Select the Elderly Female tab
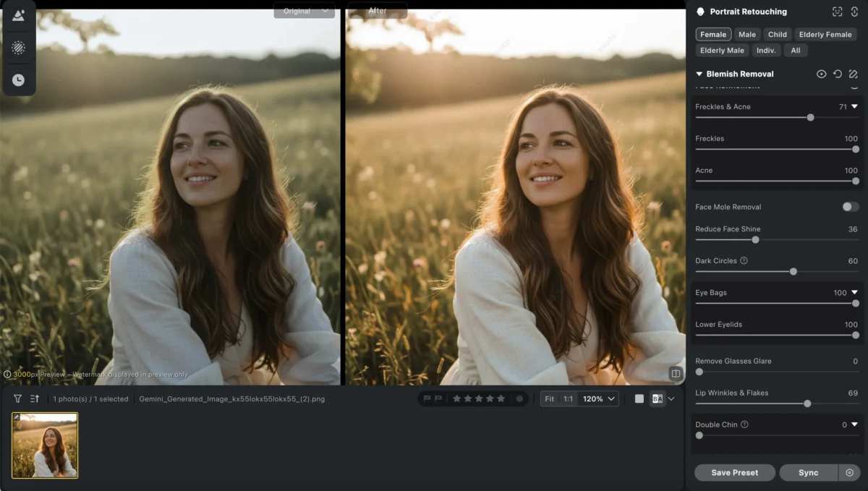Viewport: 868px width, 491px height. 825,35
